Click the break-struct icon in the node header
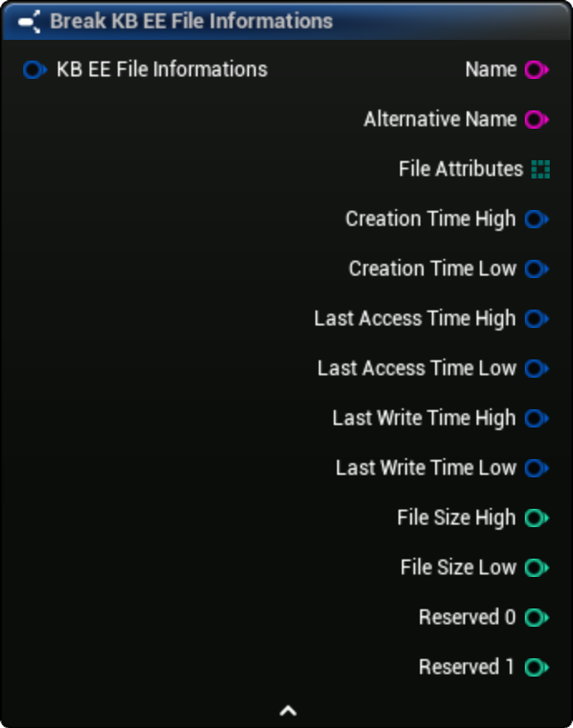Viewport: 573px width, 728px height. pyautogui.click(x=30, y=22)
